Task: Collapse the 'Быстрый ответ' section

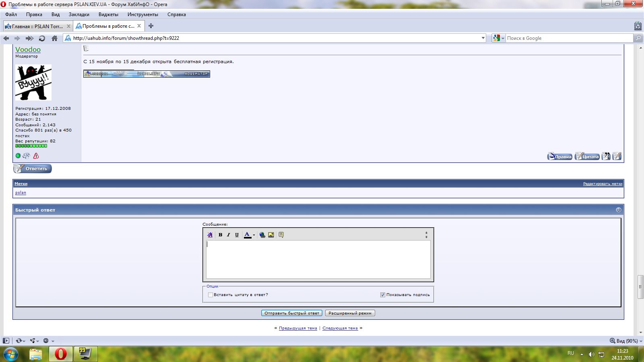Action: (x=618, y=210)
